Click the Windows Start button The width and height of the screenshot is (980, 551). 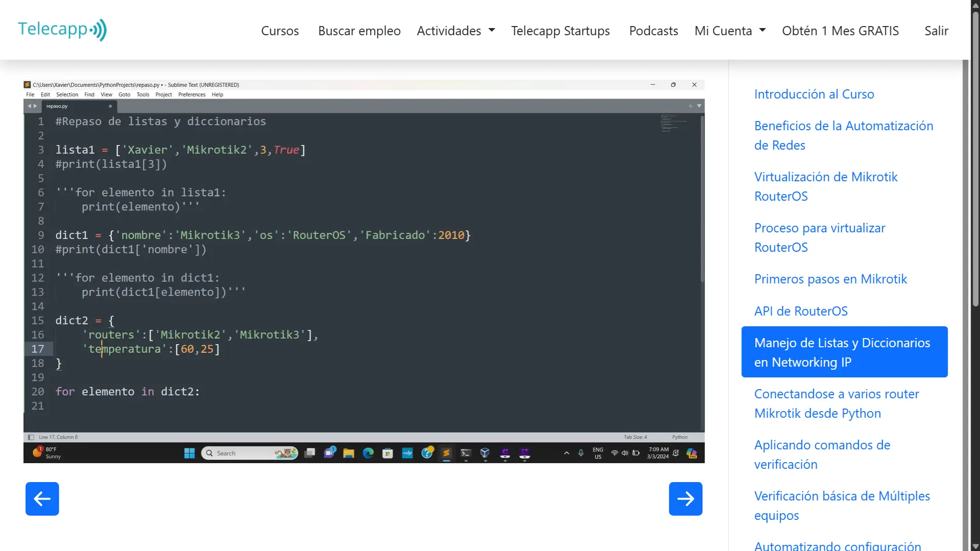189,453
